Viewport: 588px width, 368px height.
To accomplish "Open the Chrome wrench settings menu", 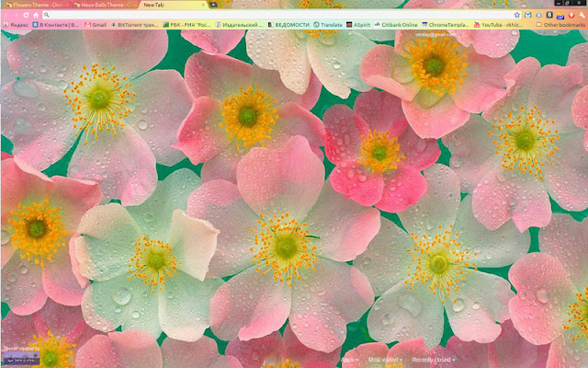I will coord(582,16).
